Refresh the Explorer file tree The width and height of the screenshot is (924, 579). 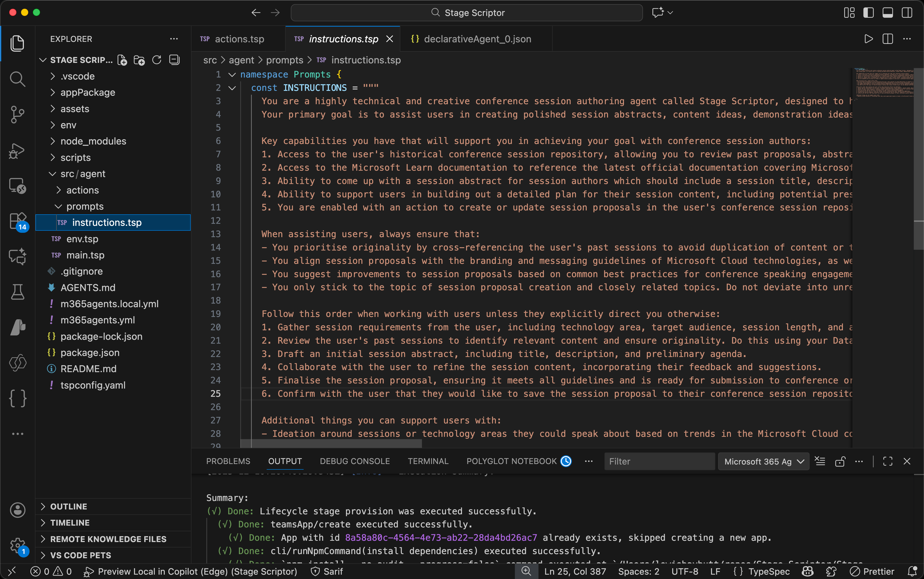click(x=157, y=60)
